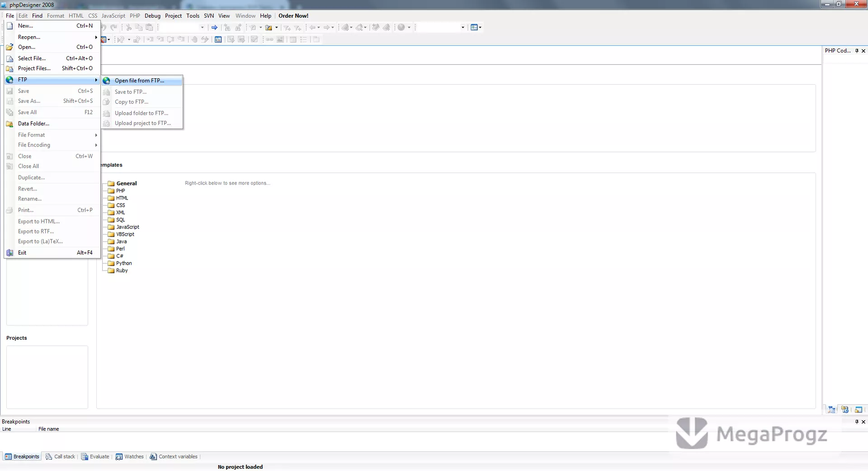Open the Tools menu
This screenshot has height=471, width=868.
coord(193,16)
